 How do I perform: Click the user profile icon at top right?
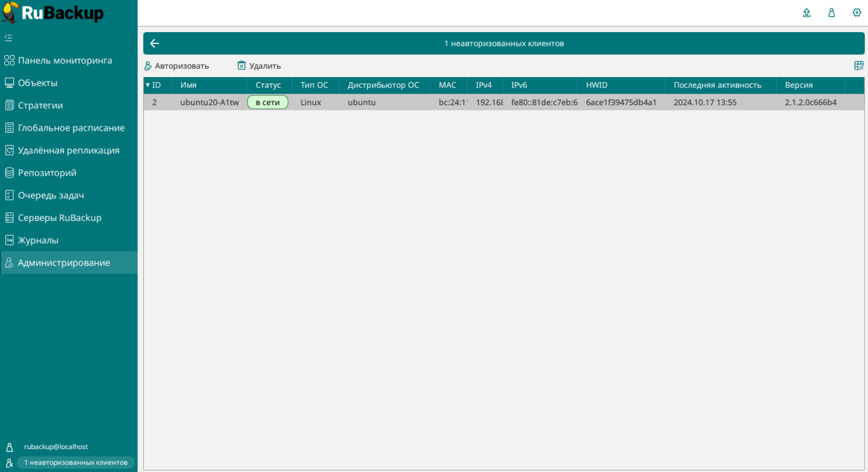[831, 13]
